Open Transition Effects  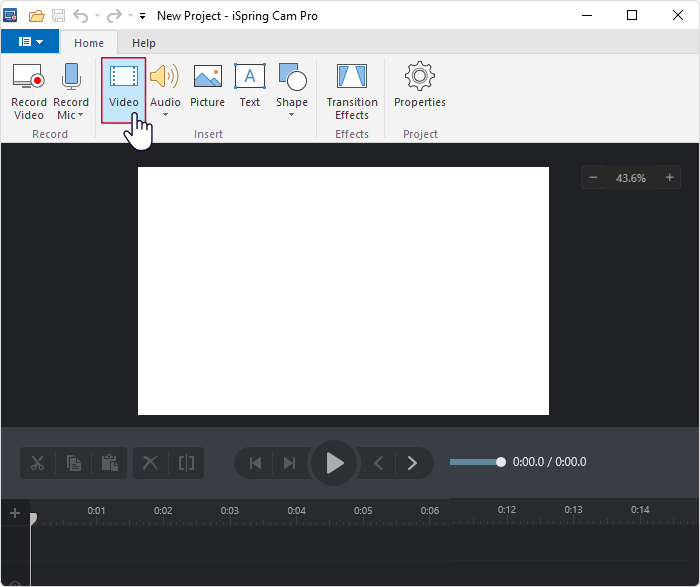pyautogui.click(x=352, y=92)
